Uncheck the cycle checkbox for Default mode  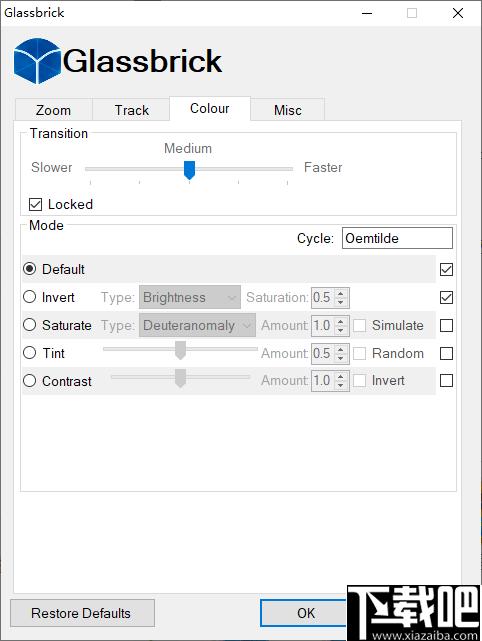click(446, 270)
